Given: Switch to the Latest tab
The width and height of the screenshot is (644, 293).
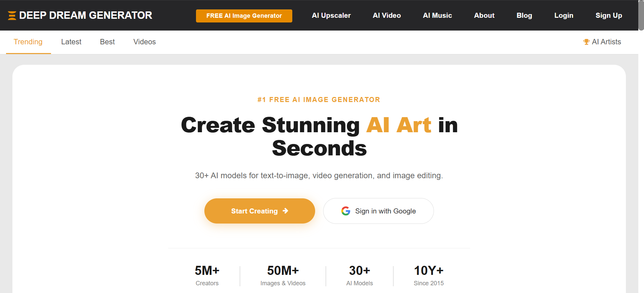Looking at the screenshot, I should coord(71,42).
